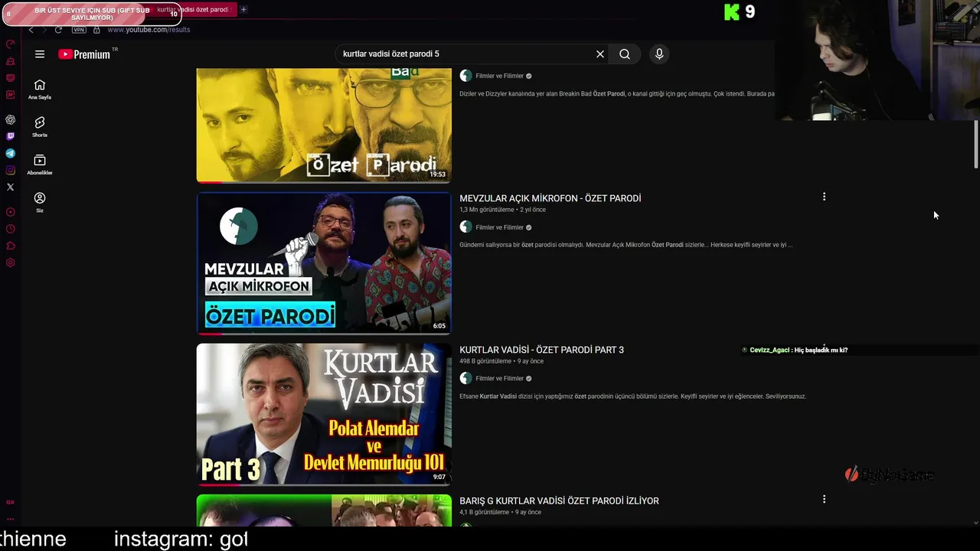This screenshot has width=980, height=551.
Task: Click description text starting 'Efsane Kurtlar Vadisi dizisi'
Action: coord(632,396)
